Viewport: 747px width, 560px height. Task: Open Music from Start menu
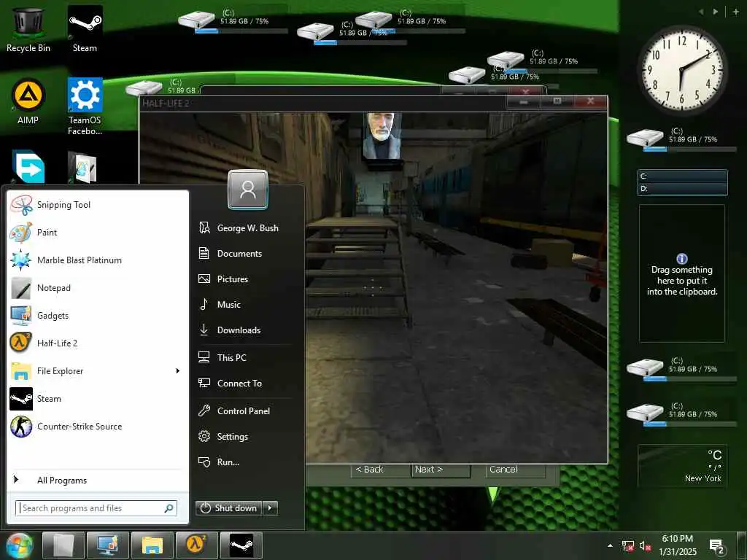244,304
